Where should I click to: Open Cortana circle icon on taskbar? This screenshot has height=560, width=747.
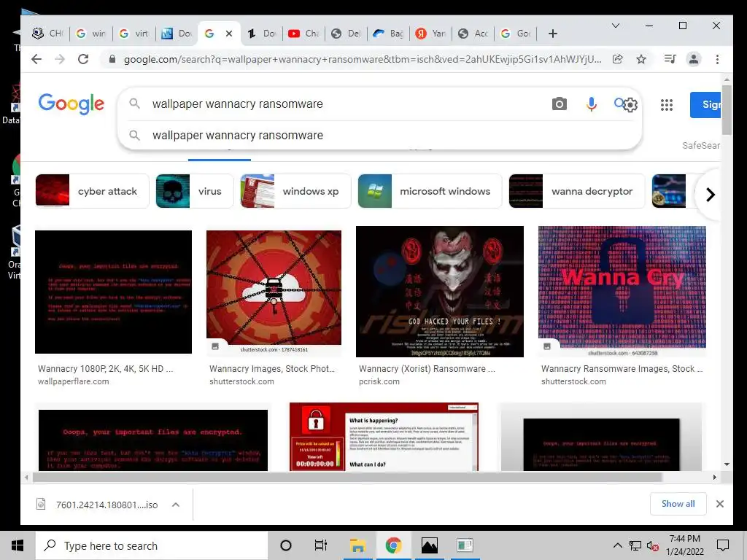286,545
